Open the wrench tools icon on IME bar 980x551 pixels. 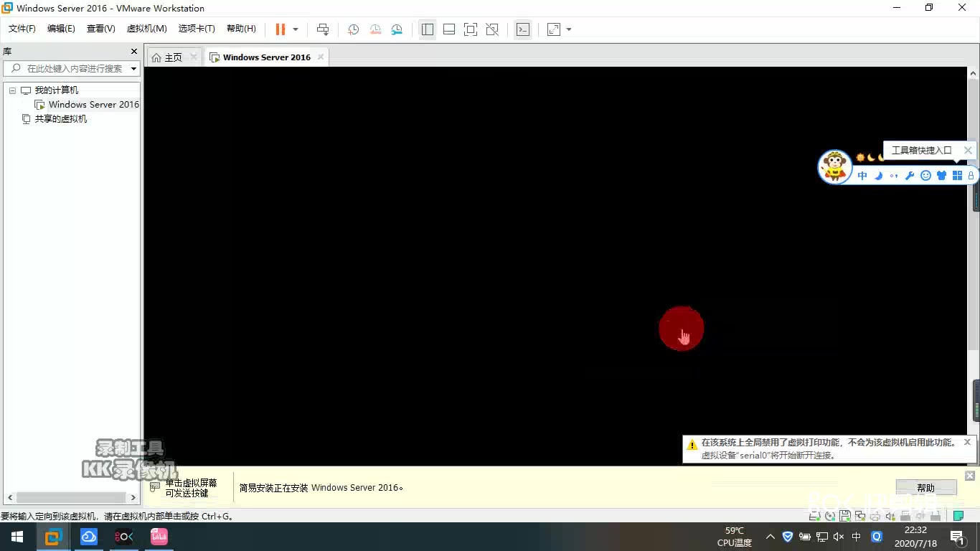coord(910,176)
